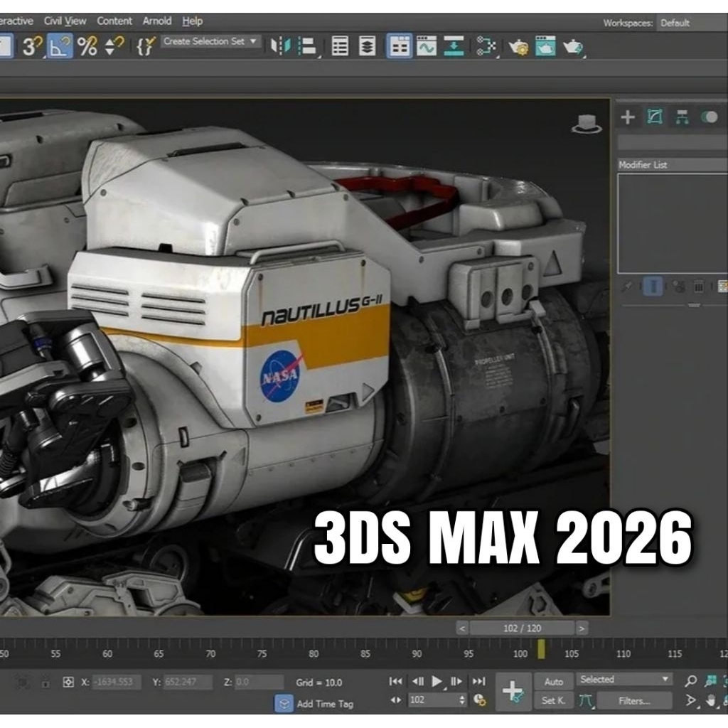Click the time slider showing 102/120

(523, 628)
